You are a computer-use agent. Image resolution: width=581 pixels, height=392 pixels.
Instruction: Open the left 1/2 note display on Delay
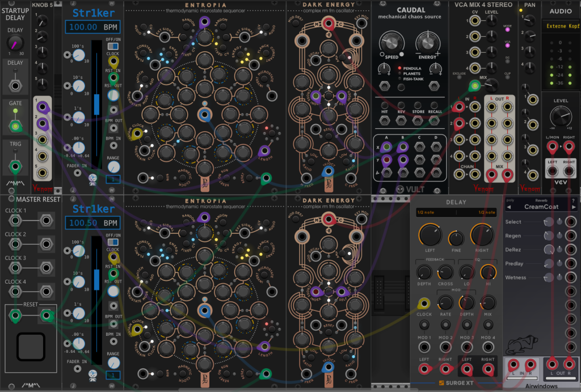click(436, 212)
